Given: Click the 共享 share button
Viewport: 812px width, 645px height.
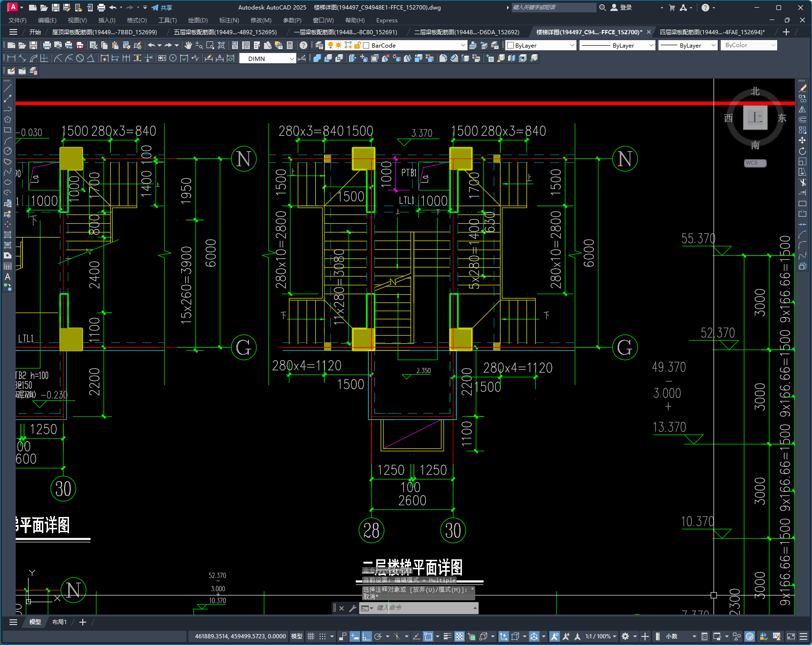Looking at the screenshot, I should [x=162, y=8].
